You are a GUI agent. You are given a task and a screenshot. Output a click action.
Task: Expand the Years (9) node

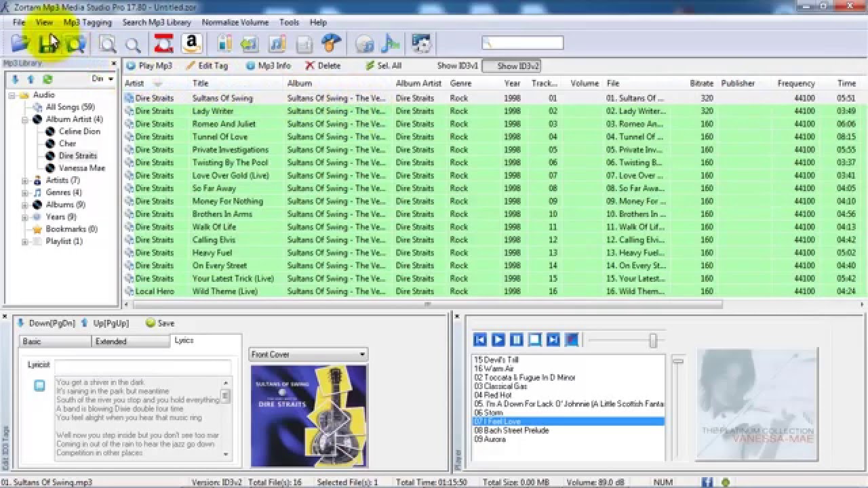(x=25, y=217)
